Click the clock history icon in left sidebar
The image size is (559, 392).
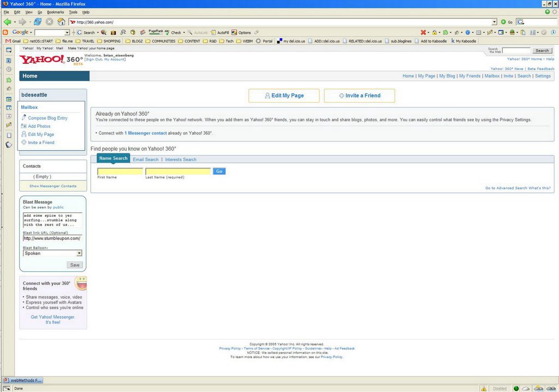(9, 69)
